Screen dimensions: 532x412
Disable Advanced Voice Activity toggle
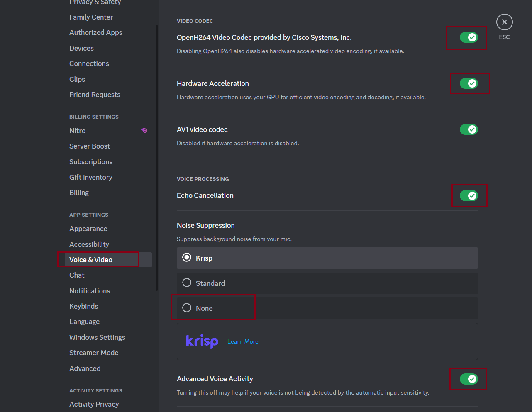click(469, 379)
